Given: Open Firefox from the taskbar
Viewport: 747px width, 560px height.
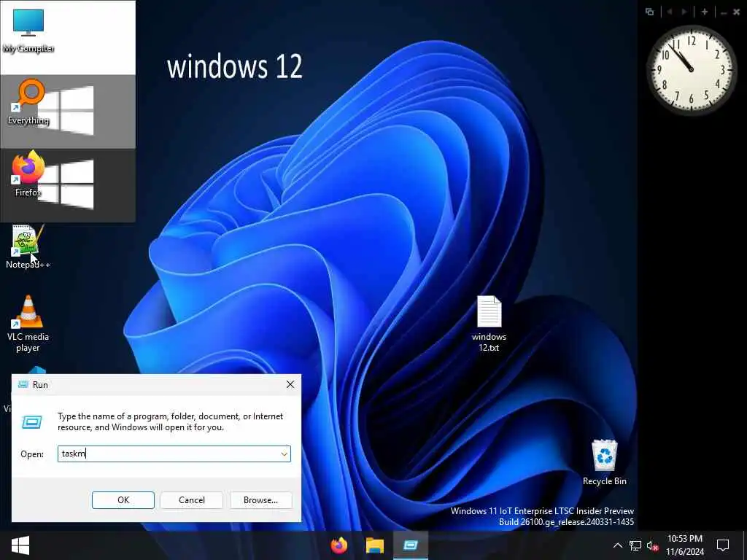Looking at the screenshot, I should coord(339,545).
